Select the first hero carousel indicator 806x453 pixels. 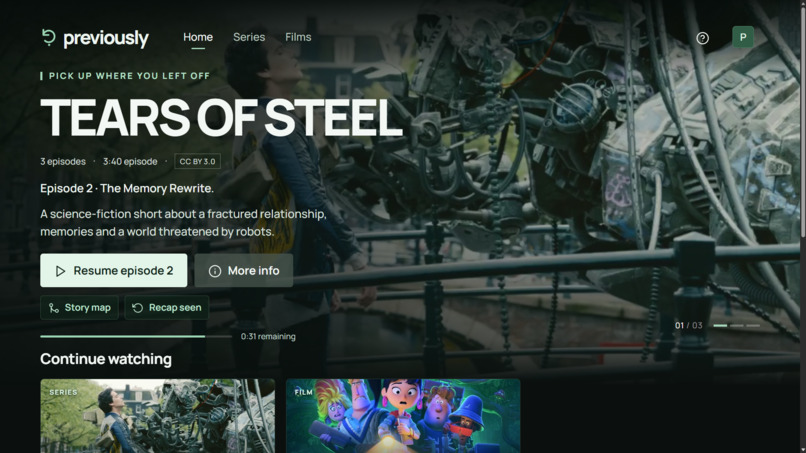pos(720,325)
